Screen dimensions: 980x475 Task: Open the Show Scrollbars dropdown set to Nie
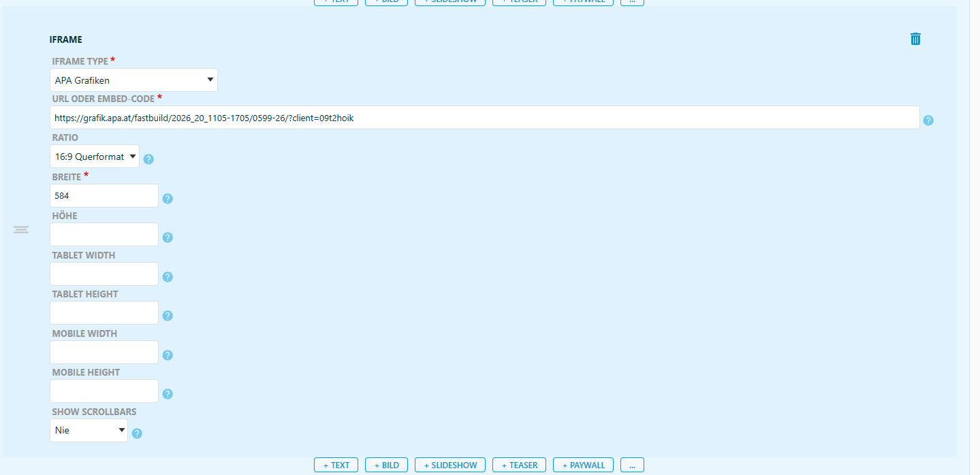coord(89,430)
